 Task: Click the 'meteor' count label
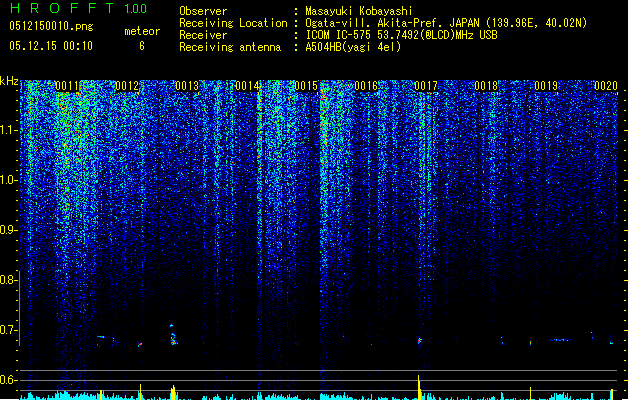(142, 31)
